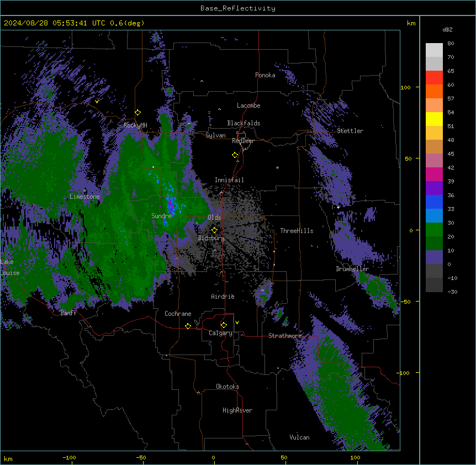This screenshot has width=476, height=465.
Task: Click the 57 value in the dBZ legend
Action: 451,99
